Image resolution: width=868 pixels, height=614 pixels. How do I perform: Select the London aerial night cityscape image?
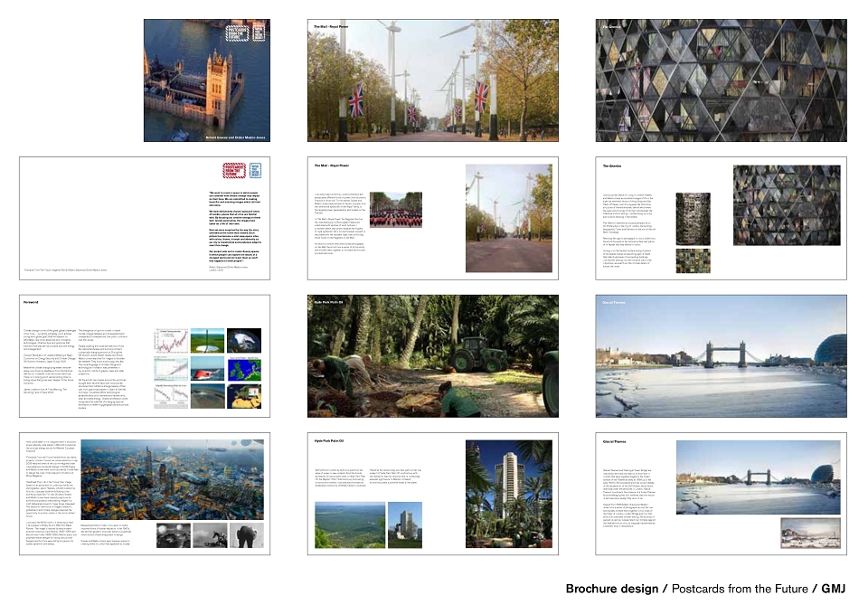(x=172, y=479)
